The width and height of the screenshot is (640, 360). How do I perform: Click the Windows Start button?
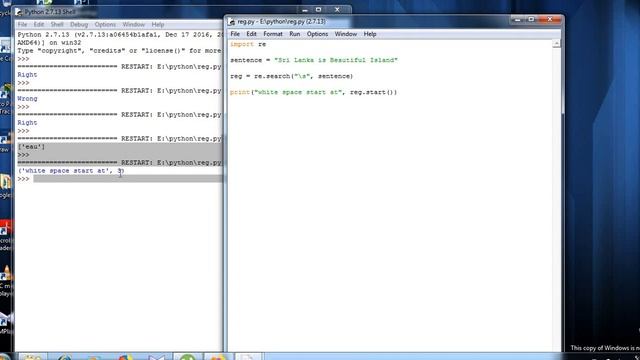coord(5,357)
